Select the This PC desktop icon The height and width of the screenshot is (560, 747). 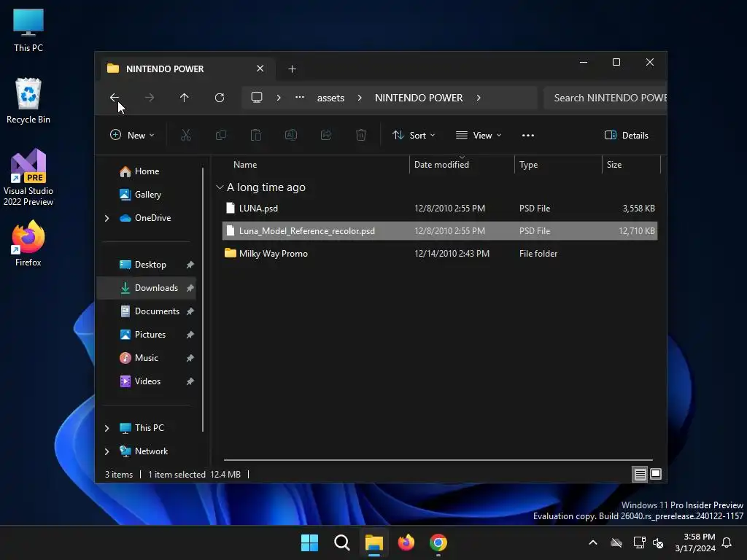coord(28,30)
